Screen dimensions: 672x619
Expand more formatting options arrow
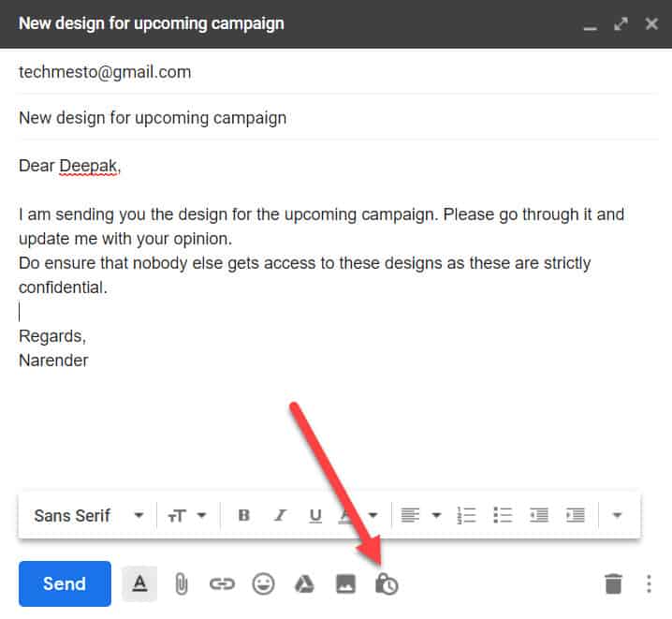[617, 515]
